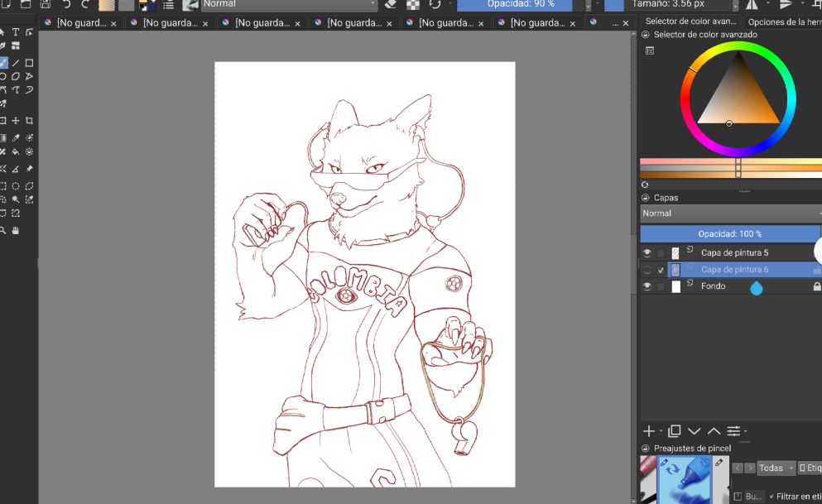Collapse the Capas docker panel

tap(646, 198)
